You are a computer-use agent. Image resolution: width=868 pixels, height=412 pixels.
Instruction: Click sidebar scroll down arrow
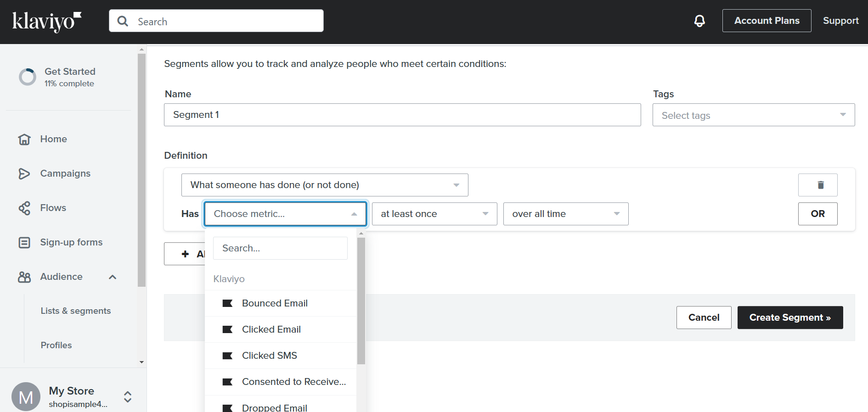click(141, 362)
